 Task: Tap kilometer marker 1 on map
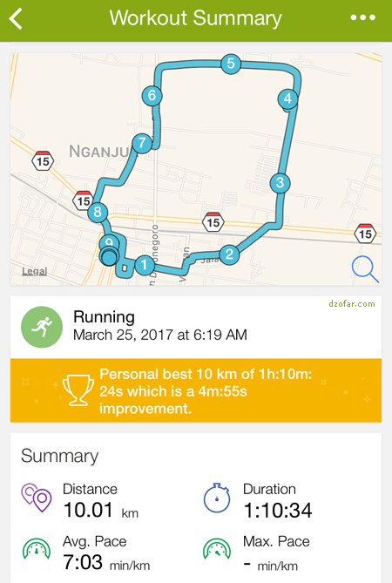(145, 265)
